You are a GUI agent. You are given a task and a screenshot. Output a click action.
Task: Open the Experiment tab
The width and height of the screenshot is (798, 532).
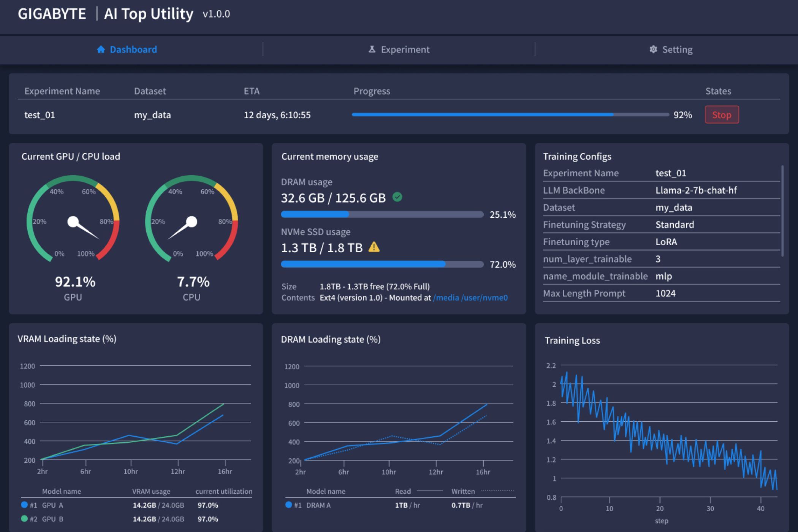coord(399,49)
